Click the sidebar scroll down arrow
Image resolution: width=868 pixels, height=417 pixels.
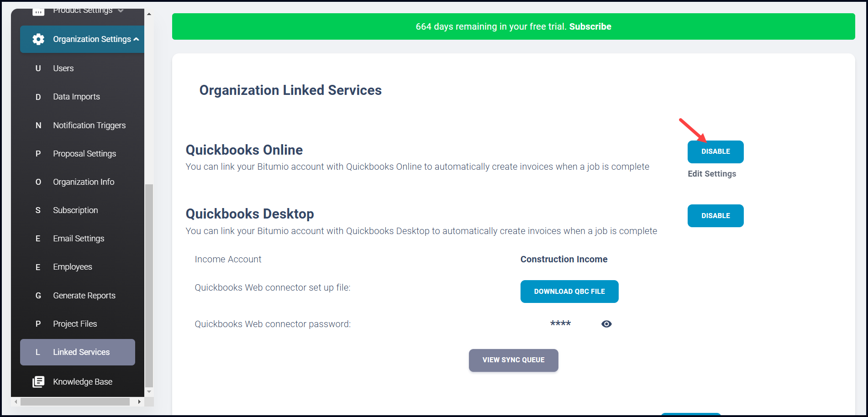coord(149,392)
